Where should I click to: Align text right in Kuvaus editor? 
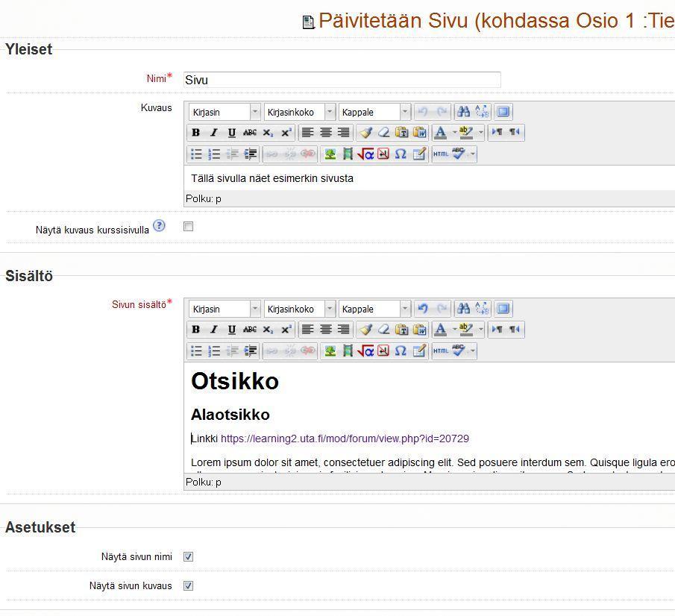(x=344, y=133)
